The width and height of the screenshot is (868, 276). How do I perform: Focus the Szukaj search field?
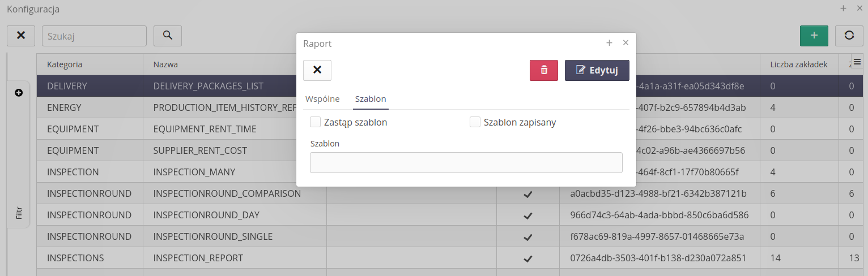click(94, 36)
